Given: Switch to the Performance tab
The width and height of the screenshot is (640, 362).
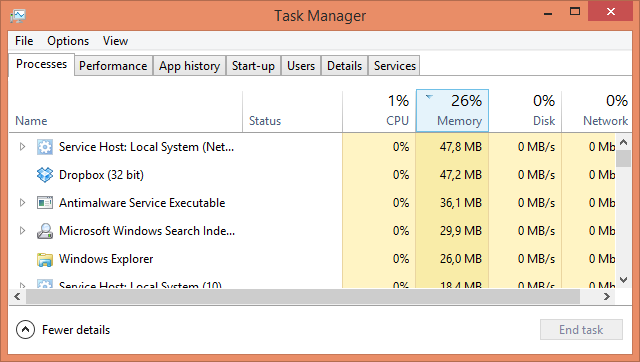Looking at the screenshot, I should (x=113, y=66).
